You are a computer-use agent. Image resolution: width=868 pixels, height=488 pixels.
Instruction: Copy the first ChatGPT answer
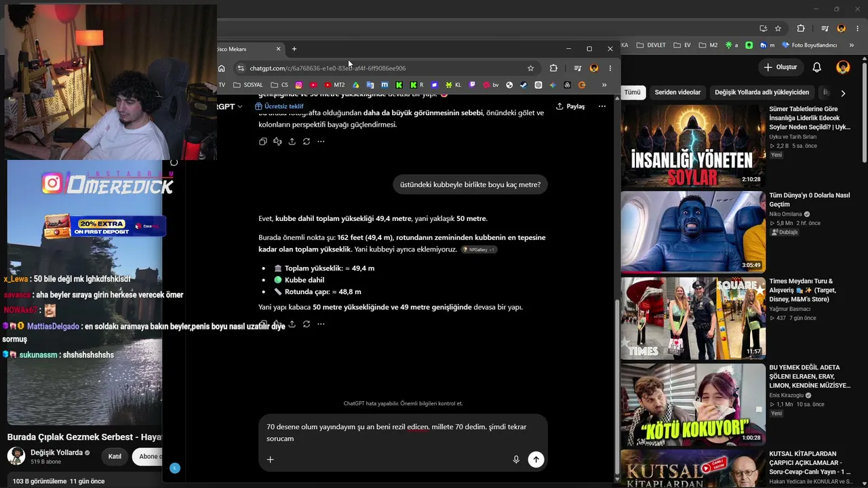click(x=262, y=142)
